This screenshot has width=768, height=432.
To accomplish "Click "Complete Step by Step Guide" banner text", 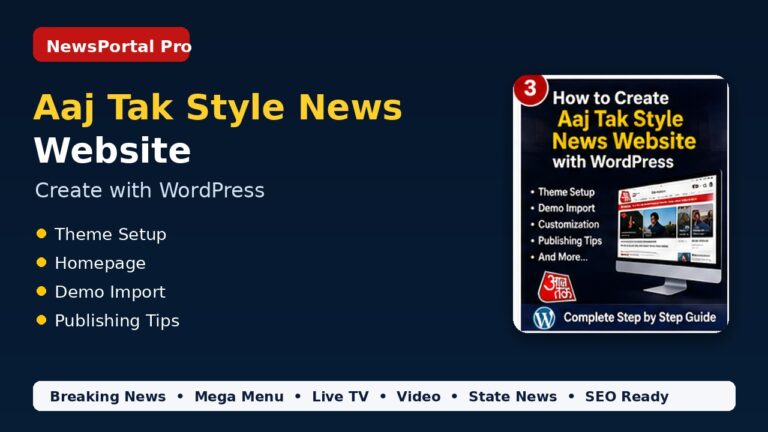I will tap(639, 317).
